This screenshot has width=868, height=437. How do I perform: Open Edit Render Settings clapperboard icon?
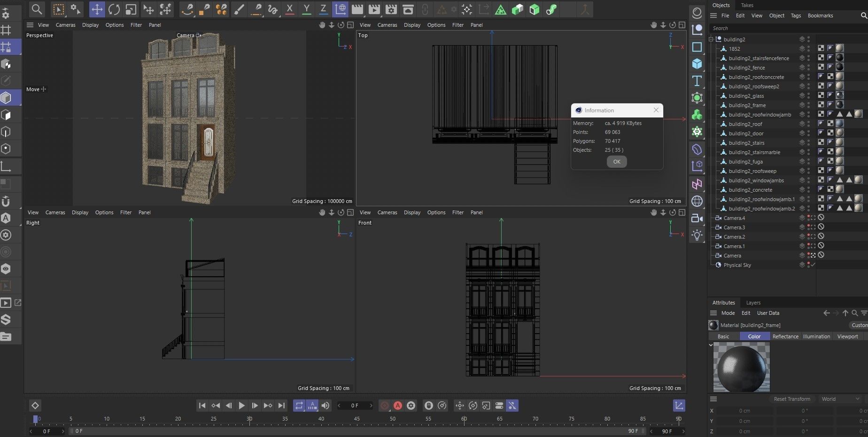391,9
